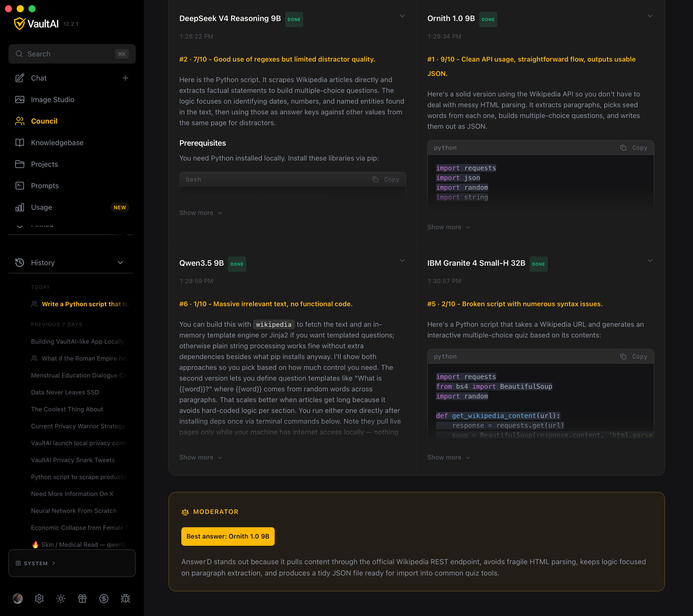Viewport: 693px width, 616px height.
Task: Show more of Ornith's answer
Action: pyautogui.click(x=449, y=227)
